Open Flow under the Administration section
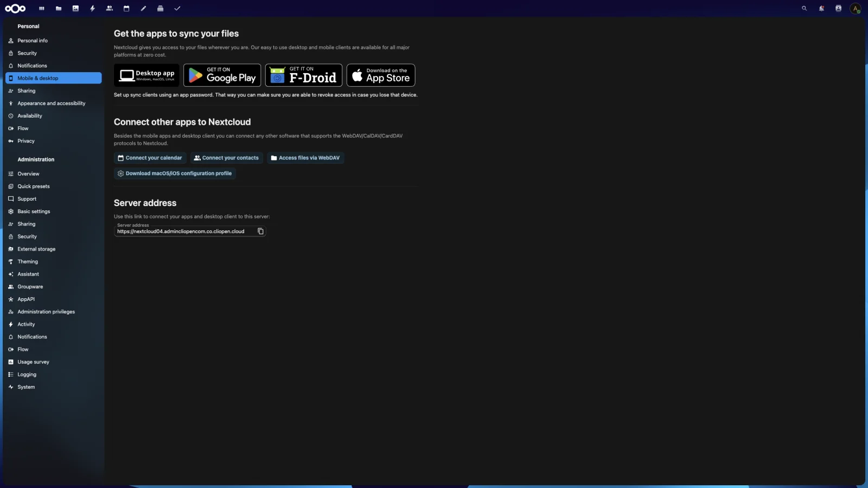Screen dimensions: 868x488 (x=54, y=349)
